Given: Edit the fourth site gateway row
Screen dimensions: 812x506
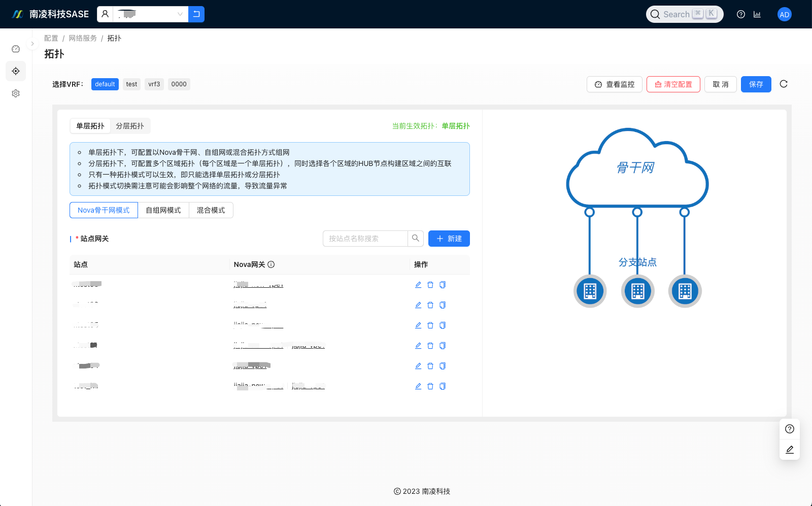Looking at the screenshot, I should tap(418, 346).
